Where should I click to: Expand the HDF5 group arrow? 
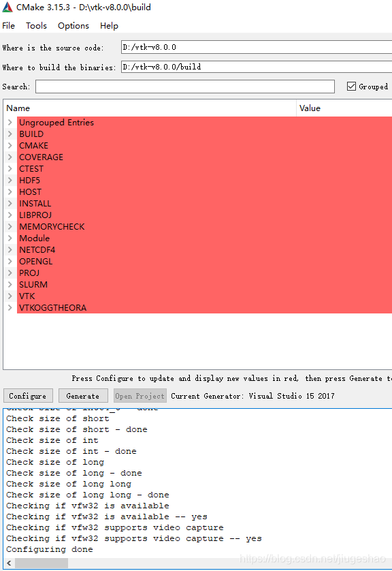coord(10,181)
